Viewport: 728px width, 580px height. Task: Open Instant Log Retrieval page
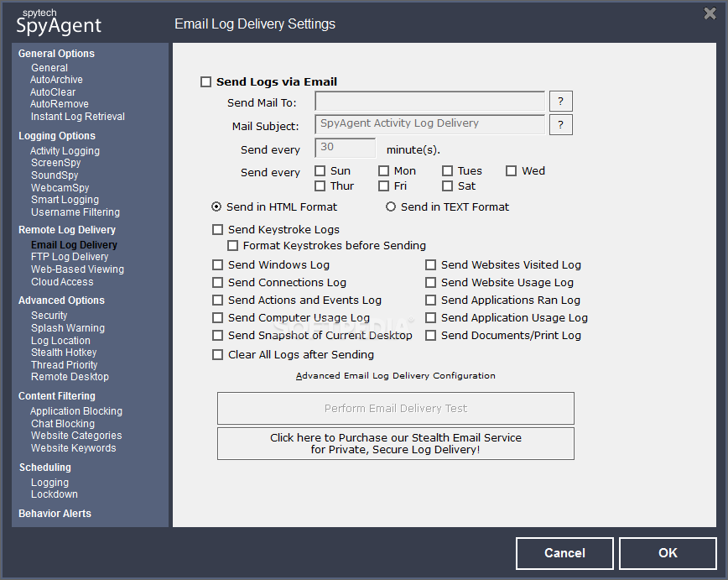[x=77, y=117]
